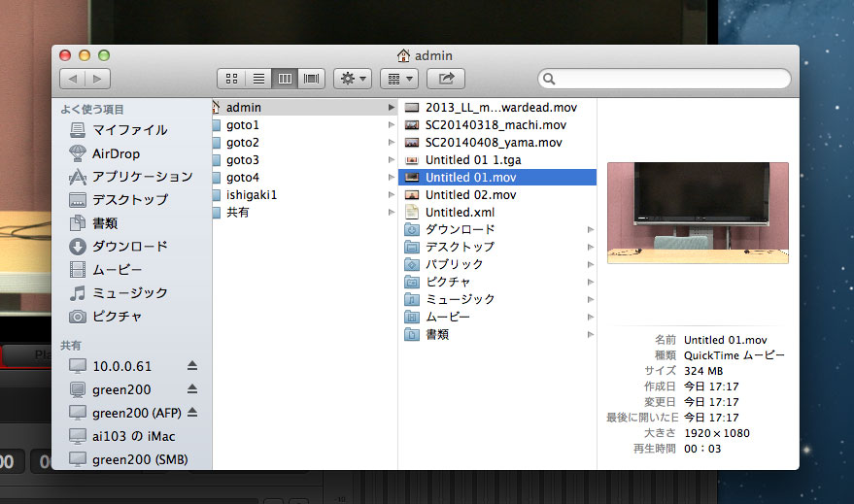The height and width of the screenshot is (504, 854).
Task: Open the デスクトップ folder in admin
Action: point(497,247)
